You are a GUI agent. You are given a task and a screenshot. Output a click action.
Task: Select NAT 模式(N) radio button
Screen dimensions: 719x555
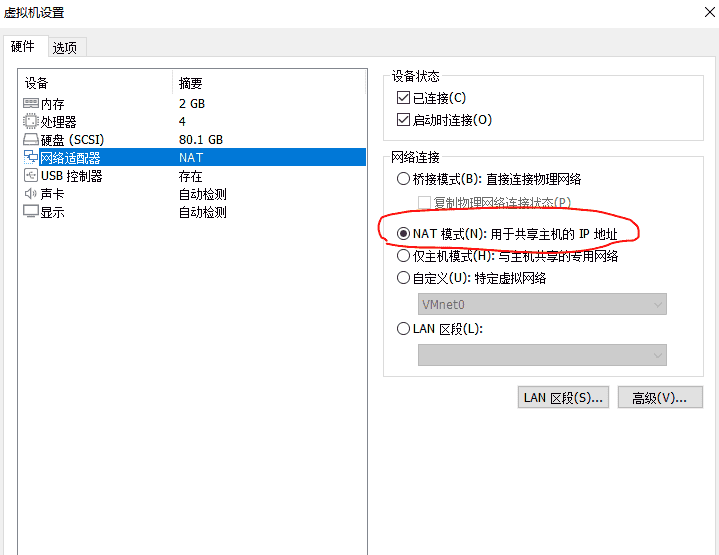(403, 233)
